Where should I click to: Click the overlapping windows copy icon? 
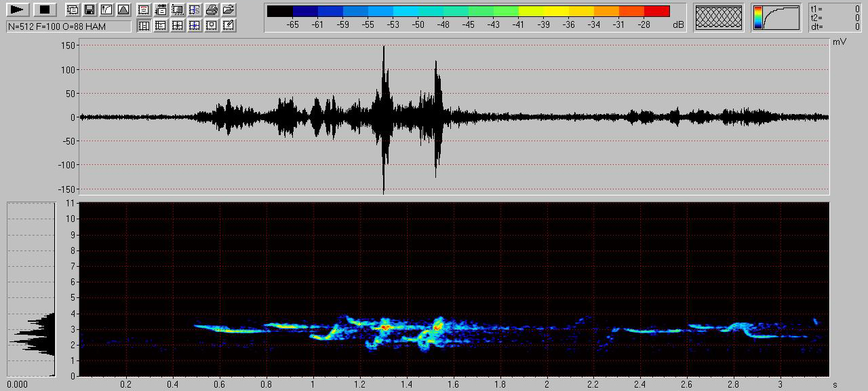pos(72,10)
